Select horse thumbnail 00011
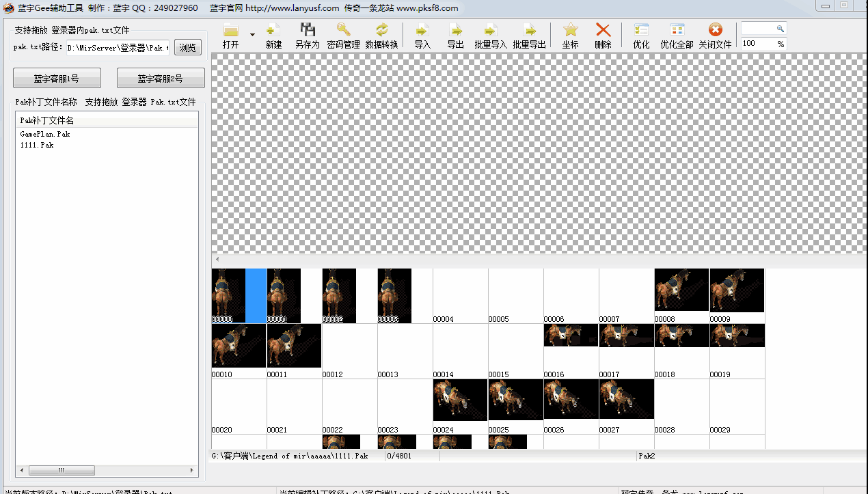This screenshot has height=494, width=868. (294, 351)
